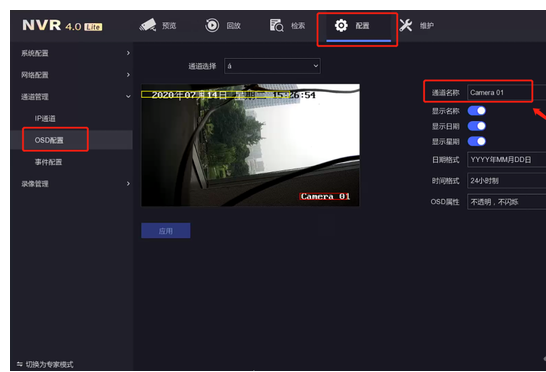
Task: Click 切换为专家模式 link
Action: tap(49, 364)
